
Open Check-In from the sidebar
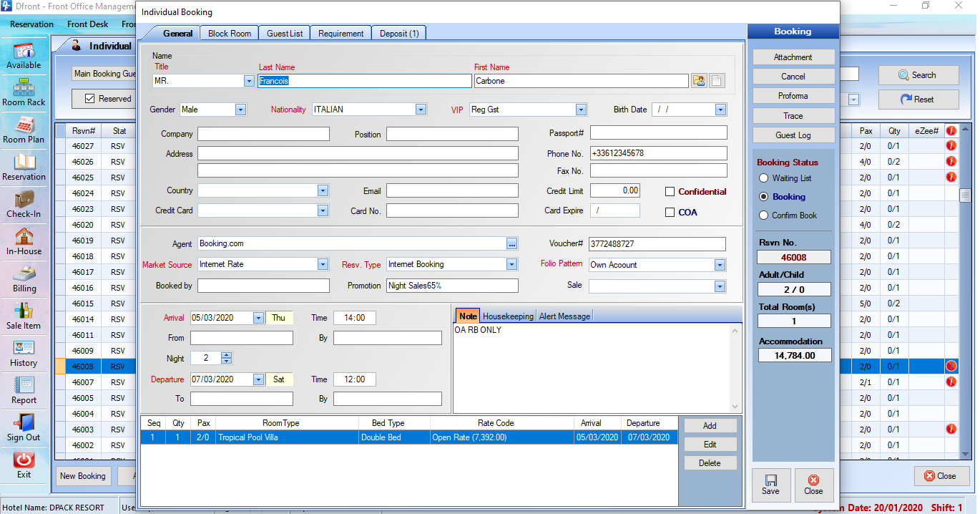tap(24, 205)
